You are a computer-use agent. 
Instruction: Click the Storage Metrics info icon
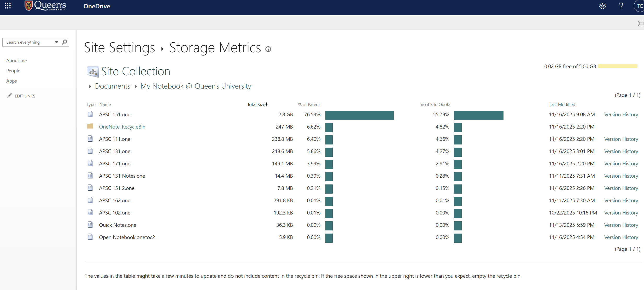[268, 49]
